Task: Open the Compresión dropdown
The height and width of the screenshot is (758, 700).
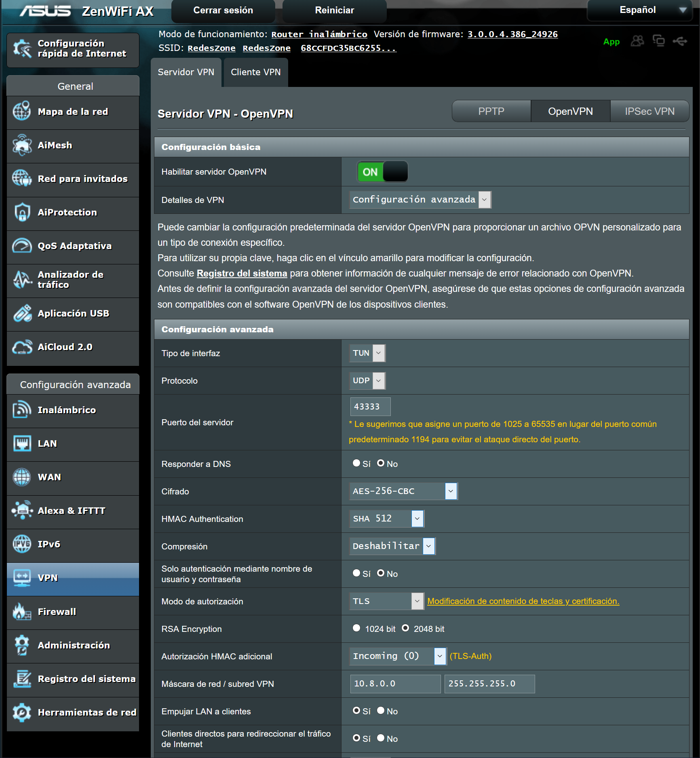Action: click(392, 546)
